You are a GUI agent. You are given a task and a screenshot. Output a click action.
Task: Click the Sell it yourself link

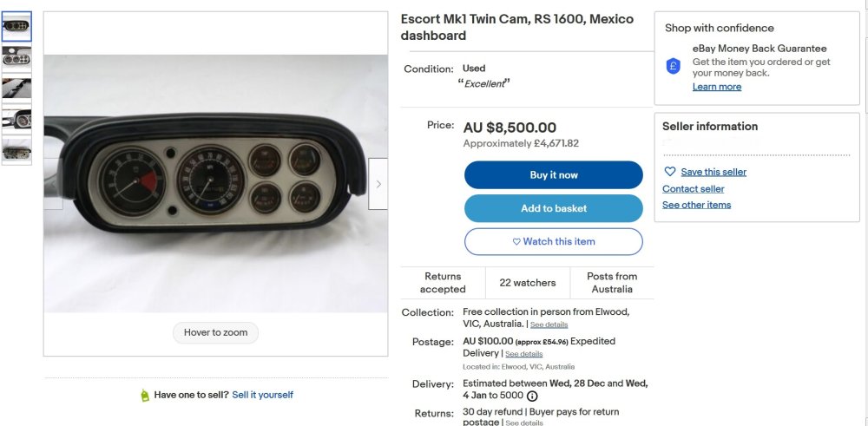[262, 395]
